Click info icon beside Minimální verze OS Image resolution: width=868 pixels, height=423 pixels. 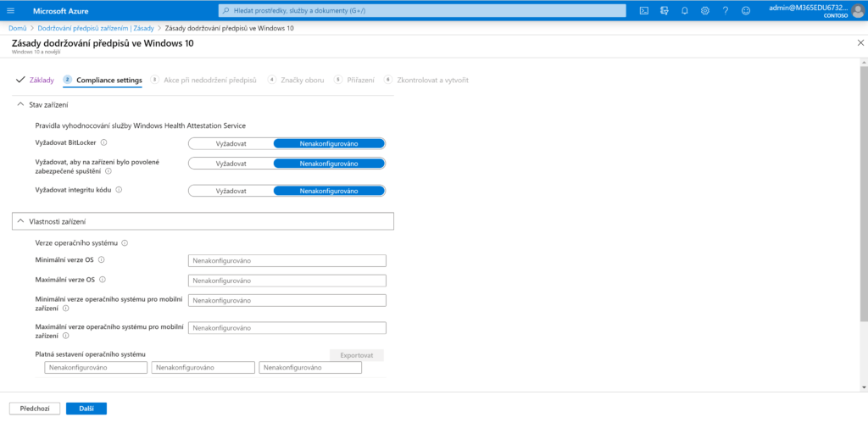click(x=102, y=260)
